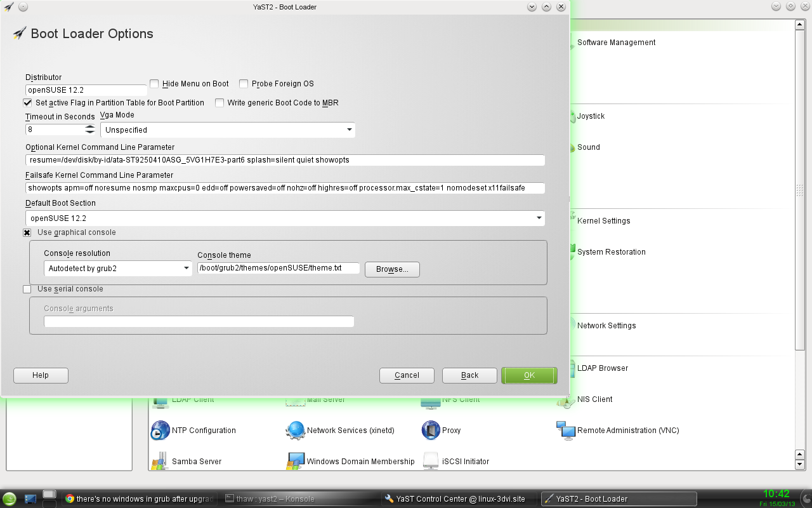The height and width of the screenshot is (508, 812).
Task: Open Network Services (xinetd) icon
Action: [296, 431]
